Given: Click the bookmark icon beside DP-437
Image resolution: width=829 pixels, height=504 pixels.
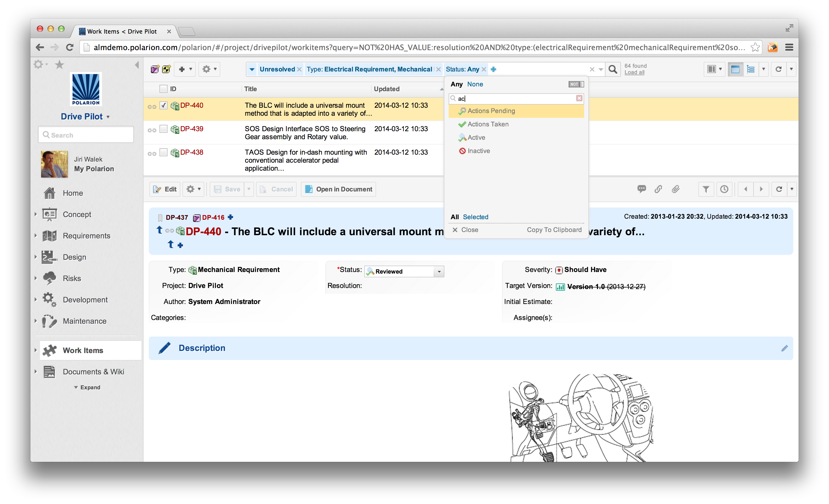Looking at the screenshot, I should pyautogui.click(x=160, y=217).
